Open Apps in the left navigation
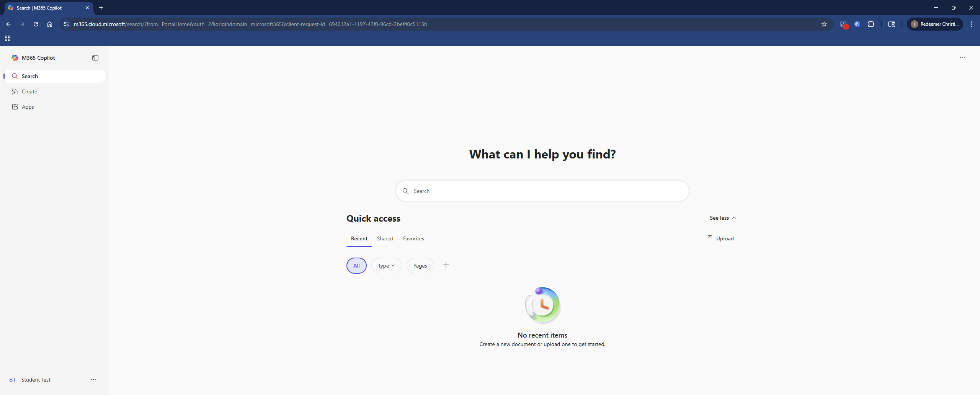The image size is (980, 395). tap(55, 107)
